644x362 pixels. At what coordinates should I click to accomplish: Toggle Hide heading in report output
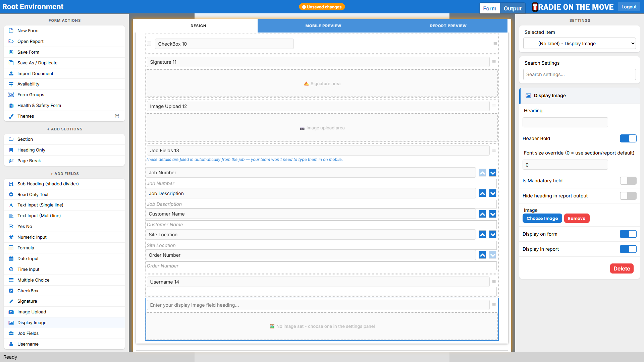click(x=628, y=196)
